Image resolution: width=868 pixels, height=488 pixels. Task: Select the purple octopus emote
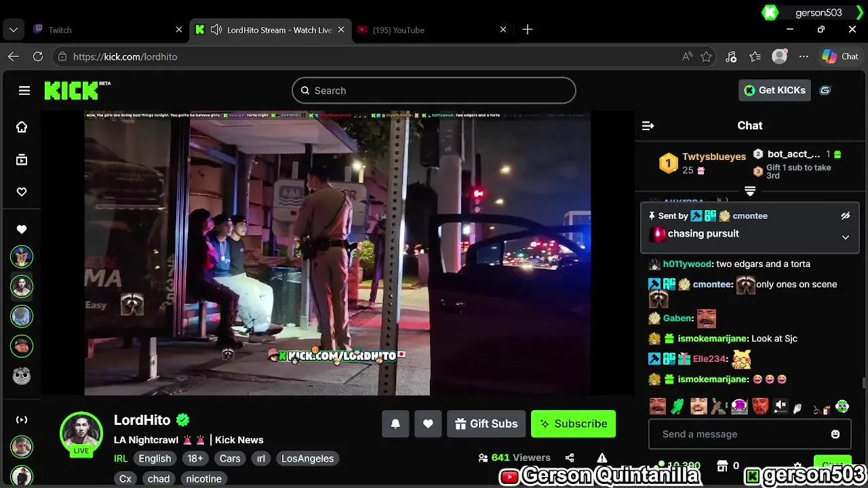(739, 407)
